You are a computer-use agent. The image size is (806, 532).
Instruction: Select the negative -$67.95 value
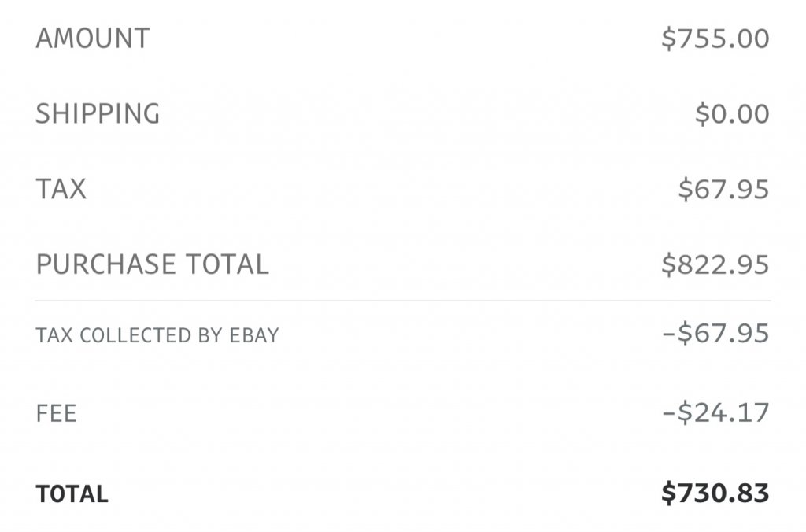coord(715,334)
